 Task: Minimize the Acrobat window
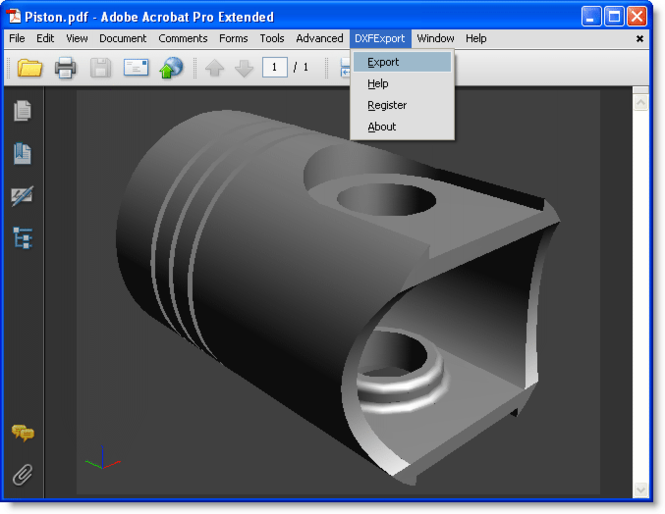pos(591,17)
